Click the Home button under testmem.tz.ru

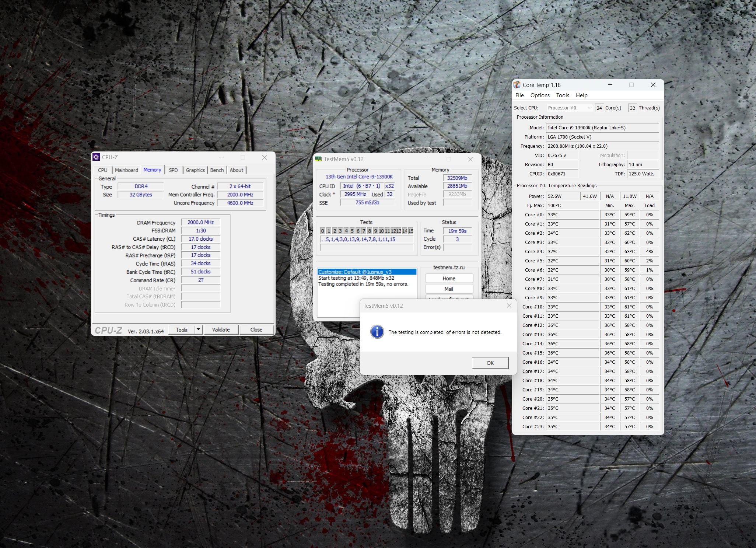[x=449, y=278]
